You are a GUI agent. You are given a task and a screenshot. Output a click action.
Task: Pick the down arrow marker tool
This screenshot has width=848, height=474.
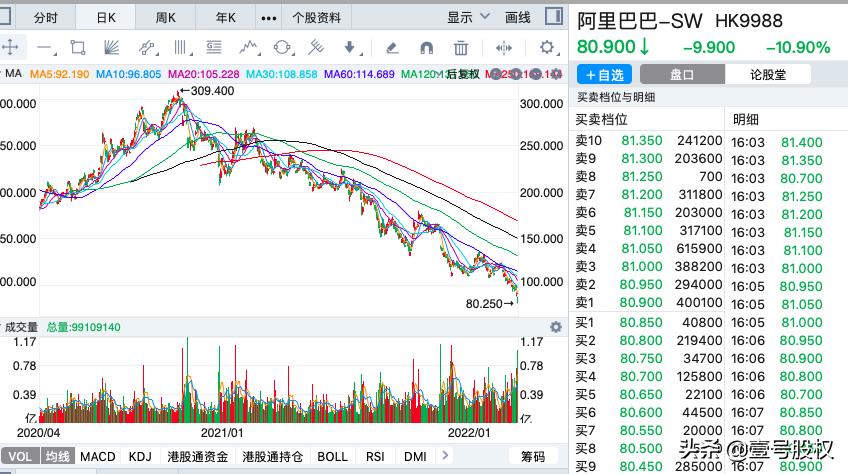(x=350, y=48)
